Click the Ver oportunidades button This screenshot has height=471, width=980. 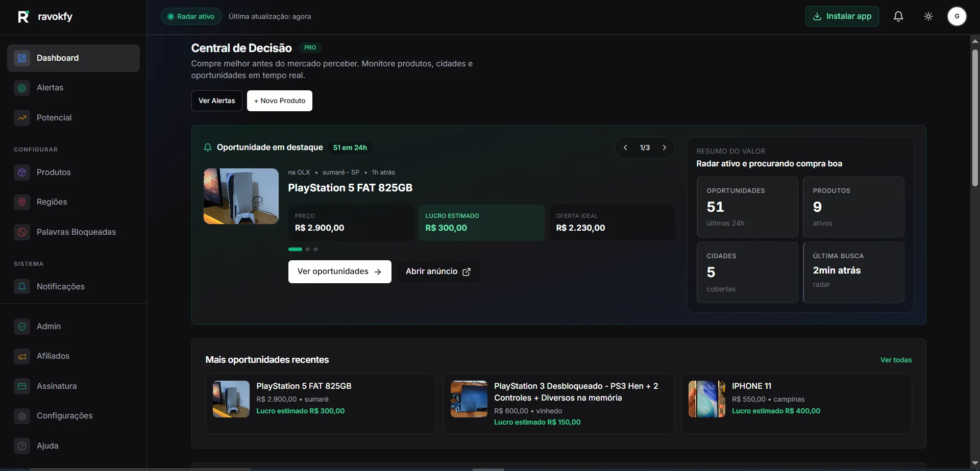coord(340,272)
